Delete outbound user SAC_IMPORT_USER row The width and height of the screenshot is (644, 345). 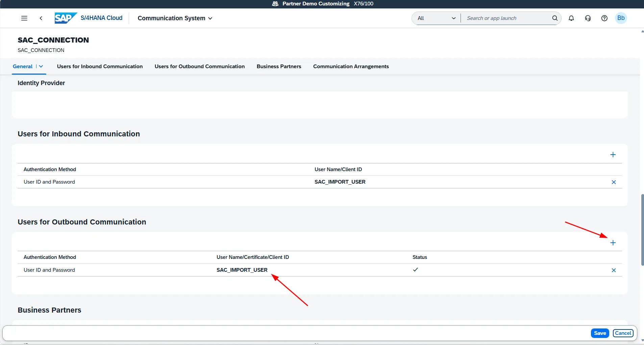point(614,270)
